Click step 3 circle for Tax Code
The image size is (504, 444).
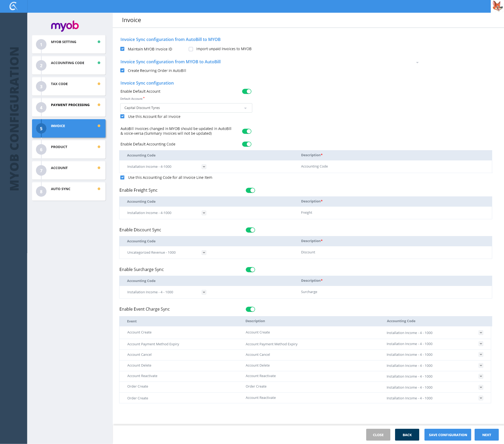[x=41, y=87]
